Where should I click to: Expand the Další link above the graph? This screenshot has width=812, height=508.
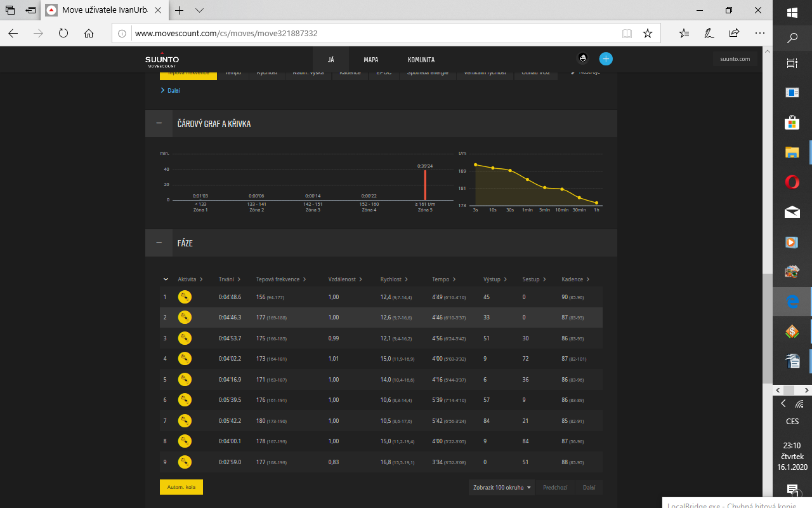coord(171,91)
